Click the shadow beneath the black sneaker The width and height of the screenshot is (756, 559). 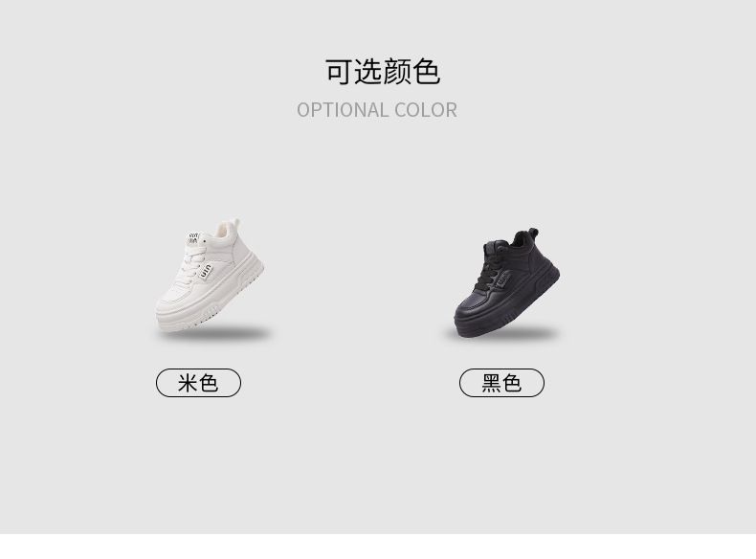pos(501,333)
